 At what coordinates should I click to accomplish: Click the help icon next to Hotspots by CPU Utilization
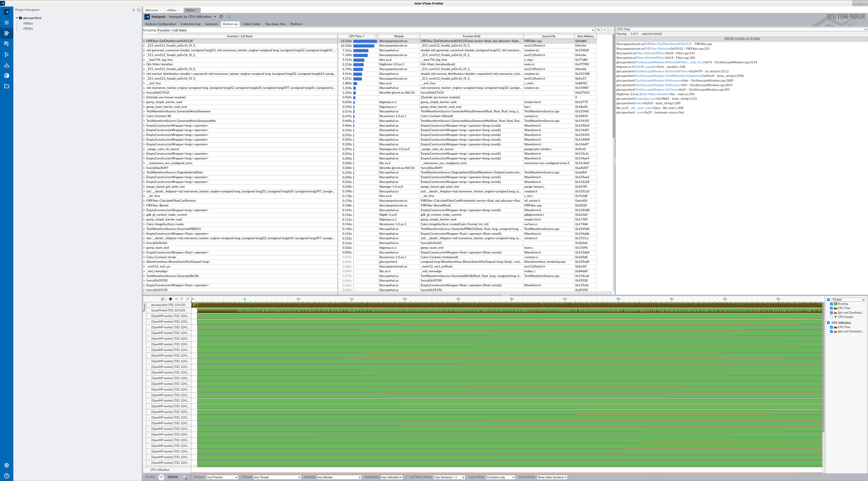(x=221, y=17)
